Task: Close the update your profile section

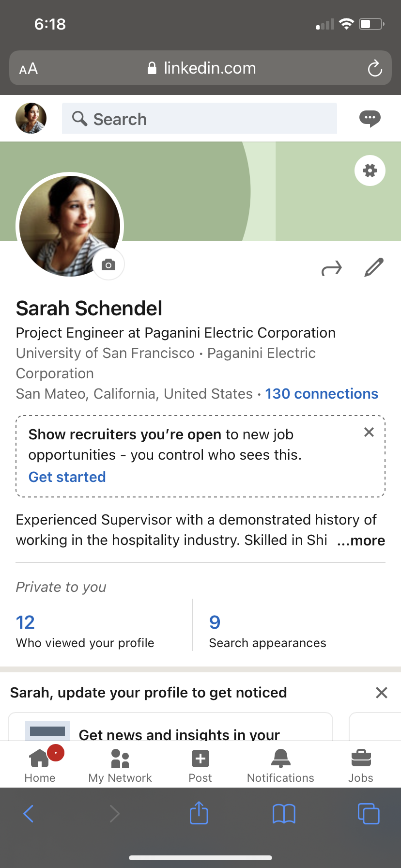Action: pyautogui.click(x=382, y=693)
